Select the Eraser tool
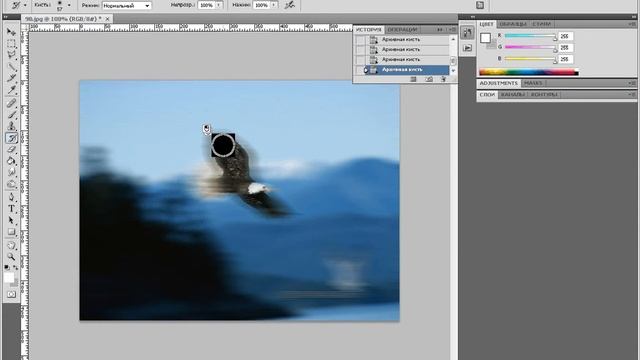The width and height of the screenshot is (640, 360). click(11, 149)
